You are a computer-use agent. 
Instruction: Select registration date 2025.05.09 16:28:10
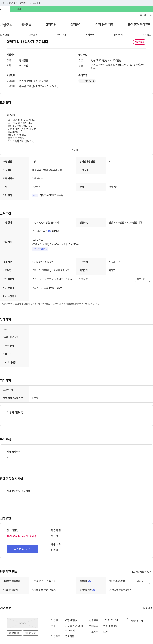[x=44, y=581]
